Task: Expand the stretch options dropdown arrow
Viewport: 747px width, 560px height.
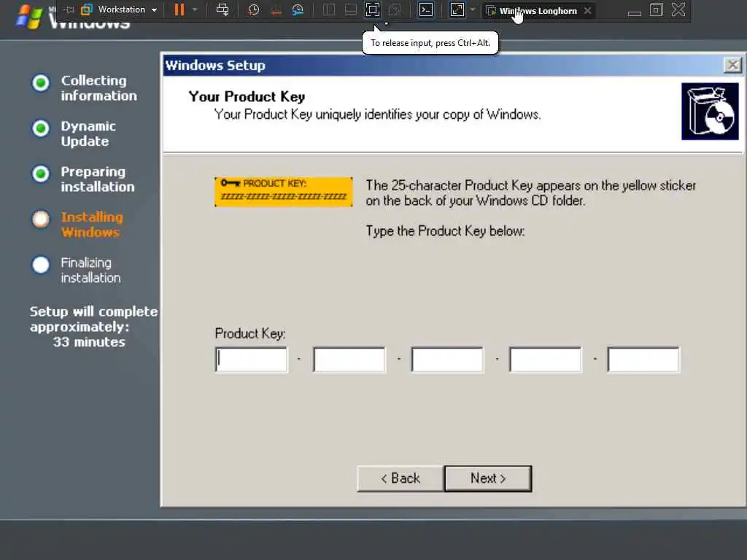Action: click(x=473, y=9)
